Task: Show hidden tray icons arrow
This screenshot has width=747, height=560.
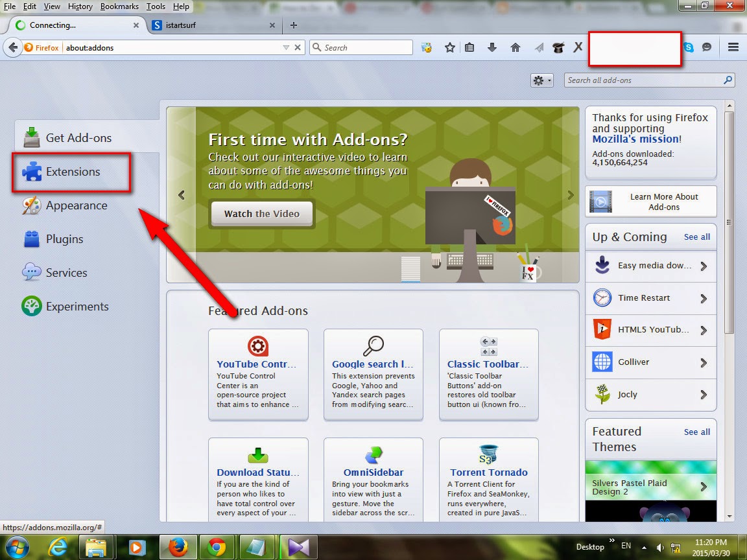Action: coord(644,548)
